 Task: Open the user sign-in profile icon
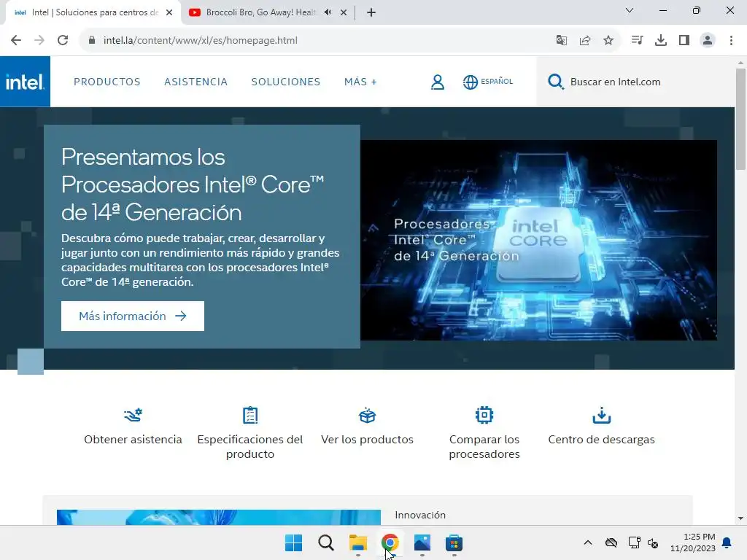coord(438,82)
